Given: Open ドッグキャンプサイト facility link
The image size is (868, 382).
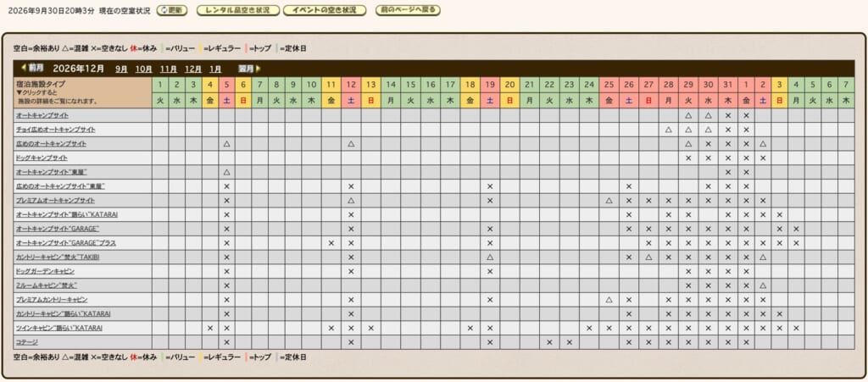Looking at the screenshot, I should coord(42,158).
